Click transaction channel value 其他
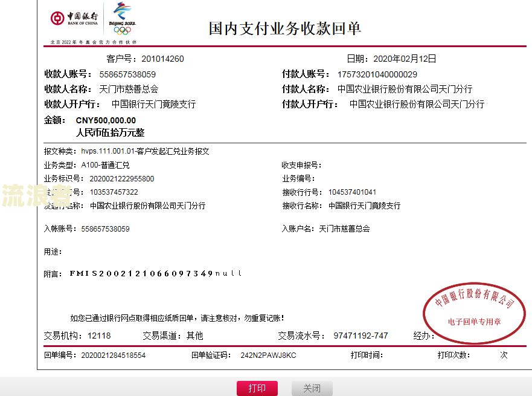The width and height of the screenshot is (532, 396). [x=195, y=336]
